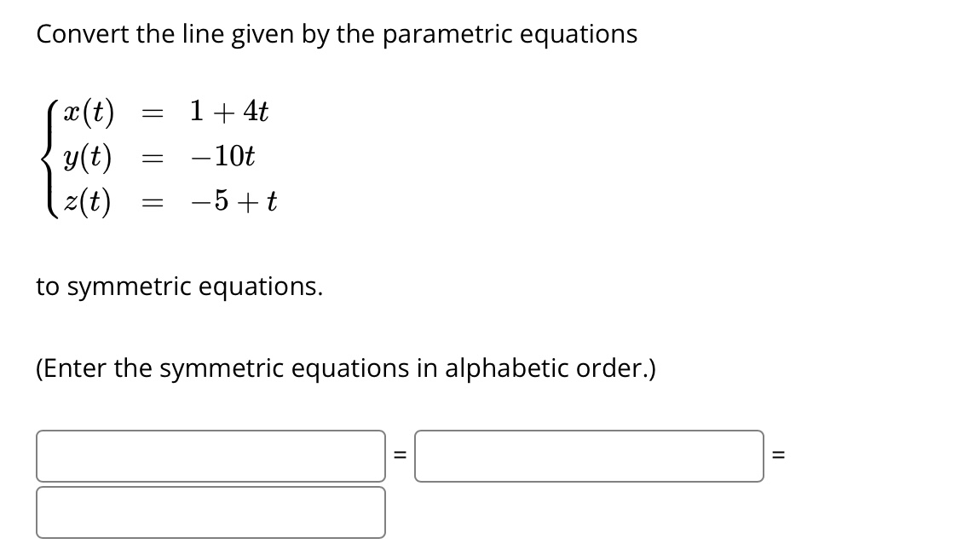Click the alphabetic order instruction text
980x544 pixels.
point(345,368)
